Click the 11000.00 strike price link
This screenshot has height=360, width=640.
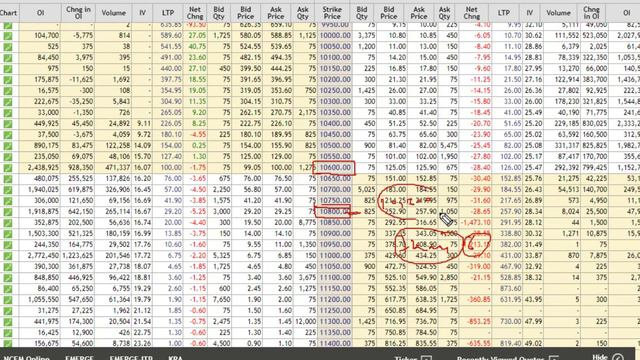(335, 256)
